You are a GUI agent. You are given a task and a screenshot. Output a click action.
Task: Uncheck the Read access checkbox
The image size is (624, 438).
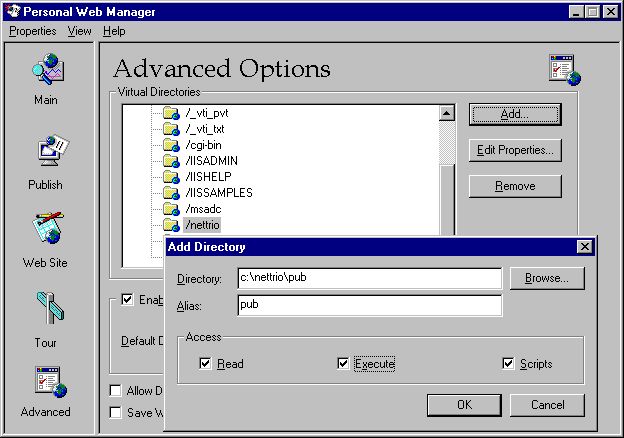pyautogui.click(x=205, y=364)
